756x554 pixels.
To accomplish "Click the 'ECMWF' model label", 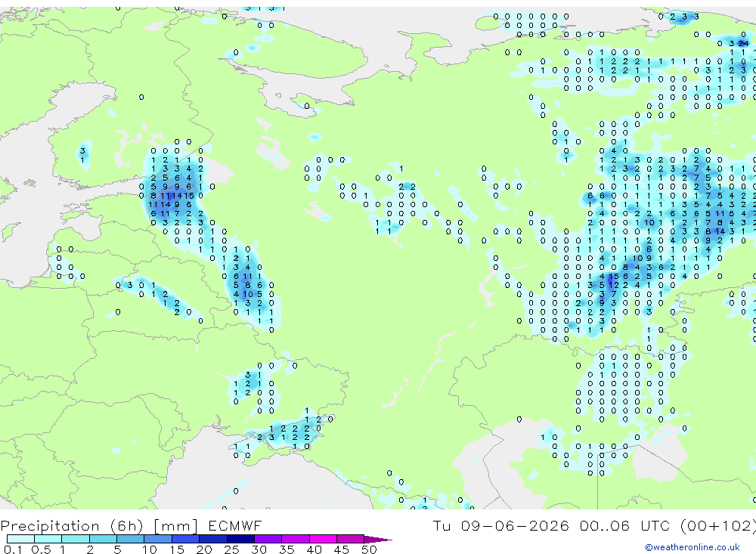I will 235,526.
